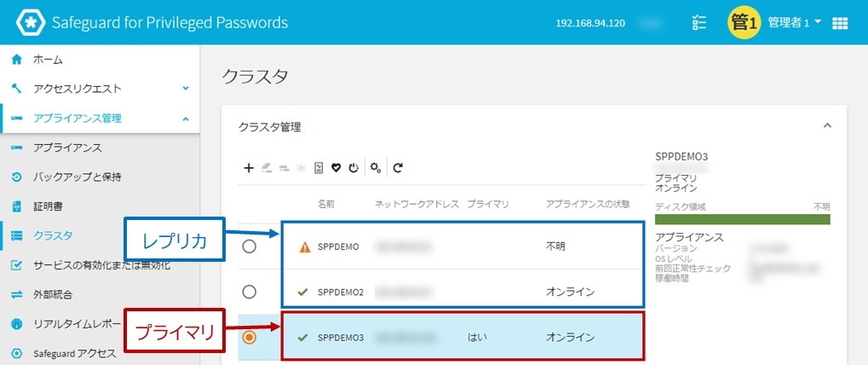Click the はい primary cell for SPPDEMO3
868x365 pixels.
click(x=477, y=337)
